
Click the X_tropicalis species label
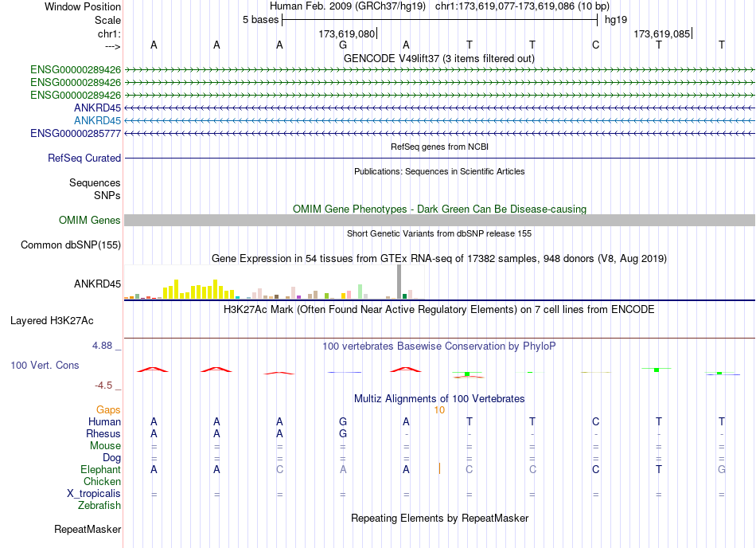(94, 494)
